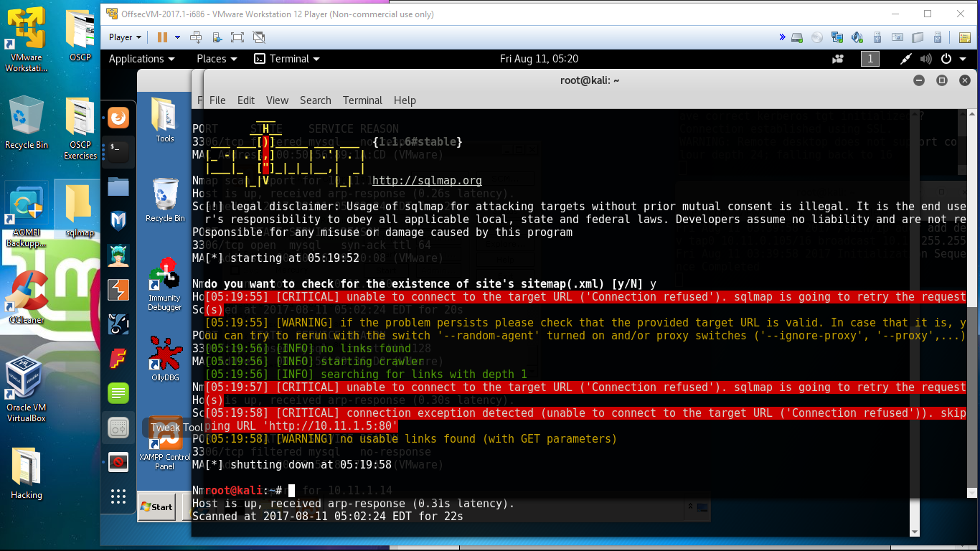
Task: Open the Kali Places menu
Action: pos(217,59)
